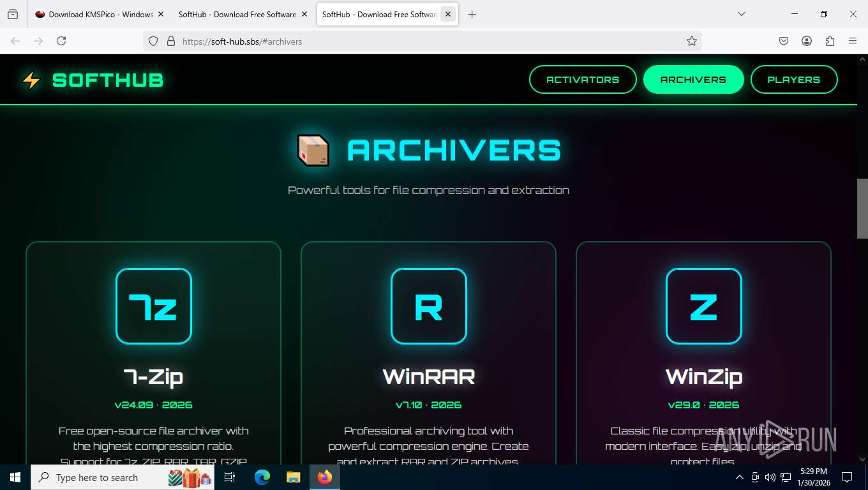Click the WinRAR title
The image size is (868, 490).
[429, 376]
